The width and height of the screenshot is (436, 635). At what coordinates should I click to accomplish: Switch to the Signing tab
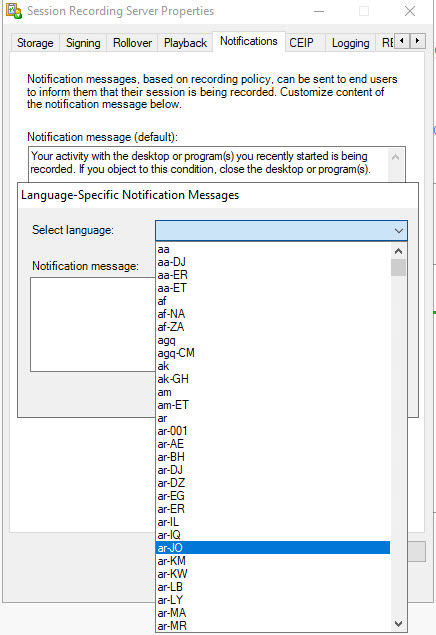click(x=83, y=43)
